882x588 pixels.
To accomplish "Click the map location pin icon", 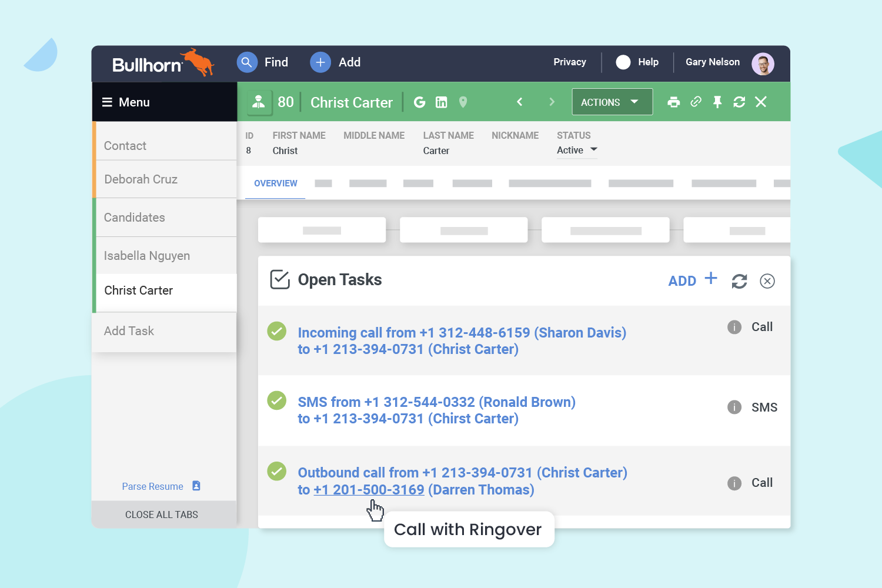I will pyautogui.click(x=463, y=102).
